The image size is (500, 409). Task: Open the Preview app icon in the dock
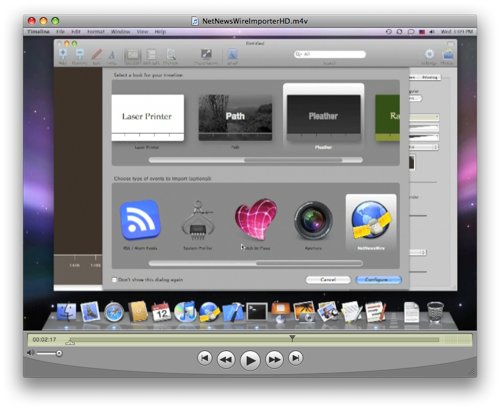click(327, 312)
